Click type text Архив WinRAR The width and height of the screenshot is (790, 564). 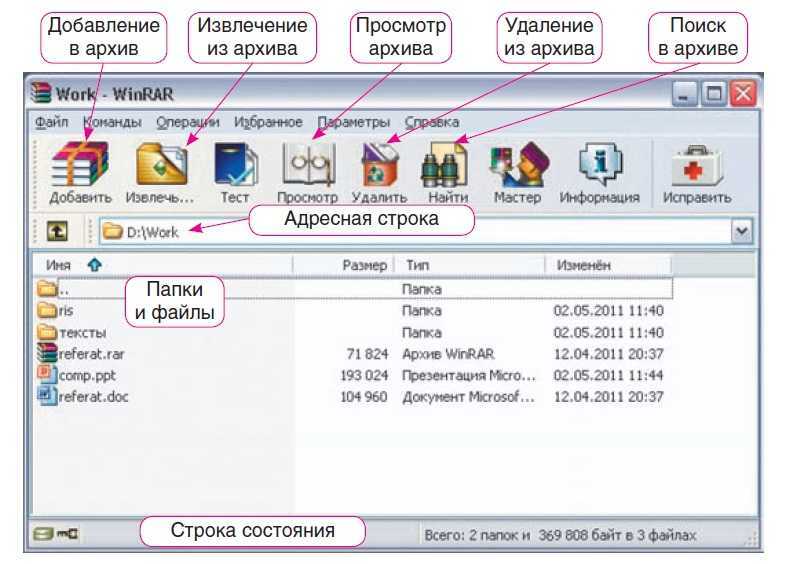pos(448,354)
